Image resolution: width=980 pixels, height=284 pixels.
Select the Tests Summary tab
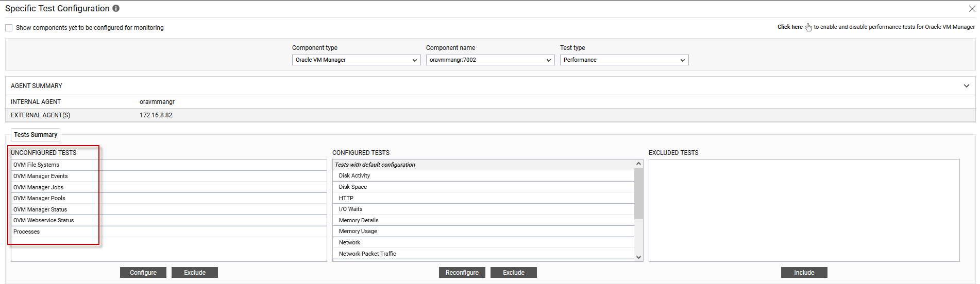pos(36,135)
